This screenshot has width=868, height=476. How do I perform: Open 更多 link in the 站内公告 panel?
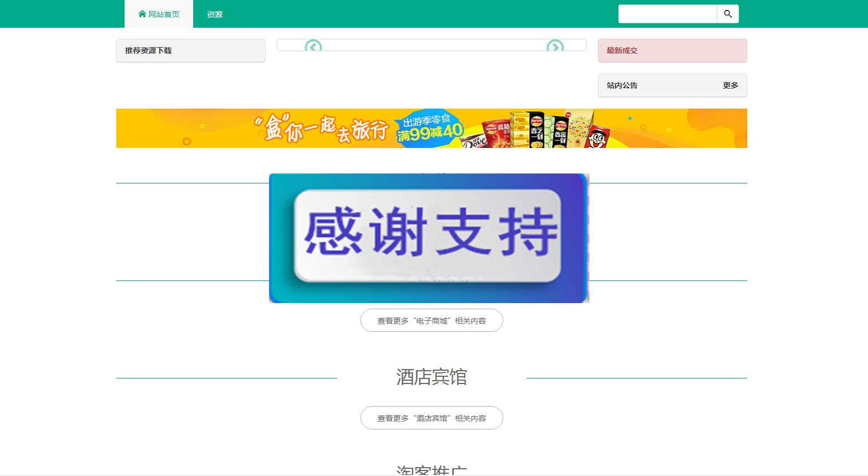tap(730, 85)
